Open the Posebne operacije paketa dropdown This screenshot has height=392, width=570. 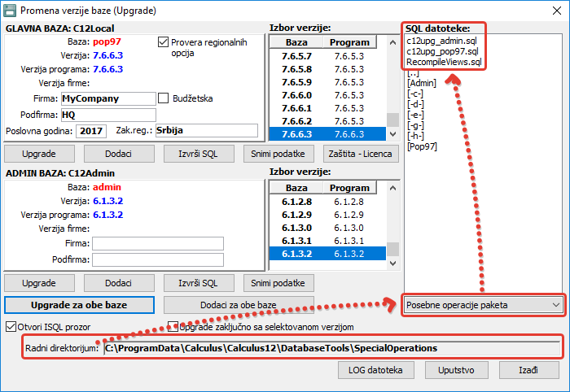[x=483, y=305]
